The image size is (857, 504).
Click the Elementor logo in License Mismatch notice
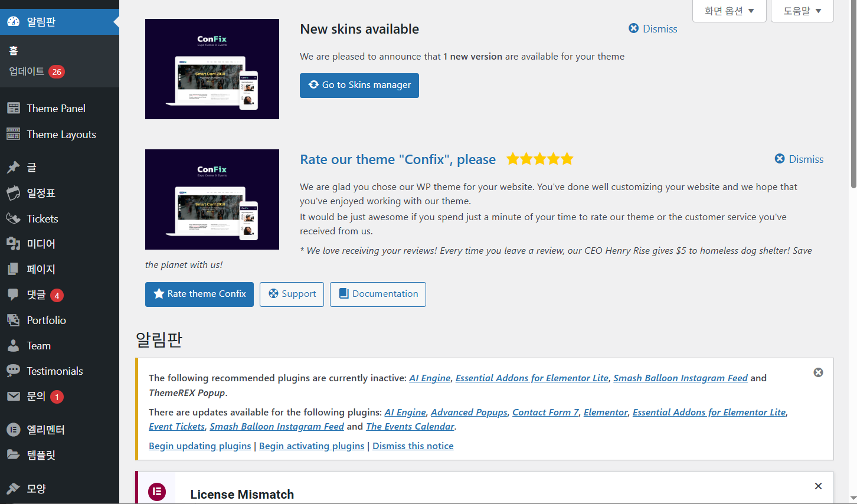[x=157, y=492]
